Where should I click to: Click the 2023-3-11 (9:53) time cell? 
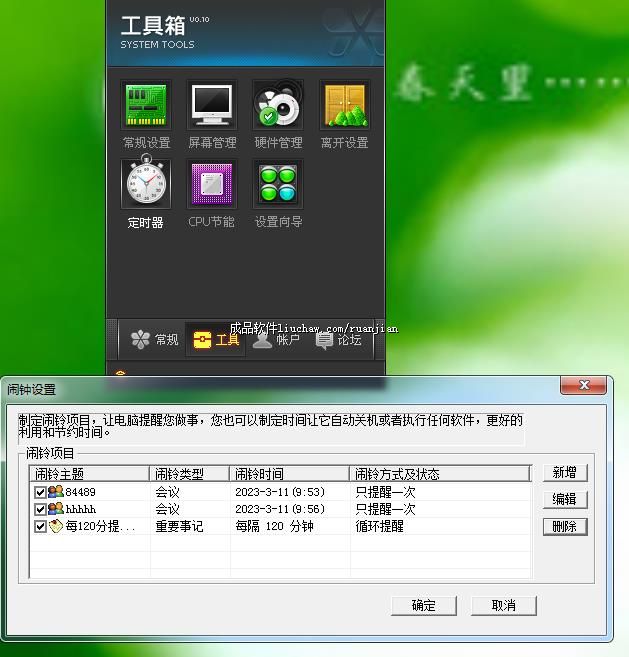point(280,492)
